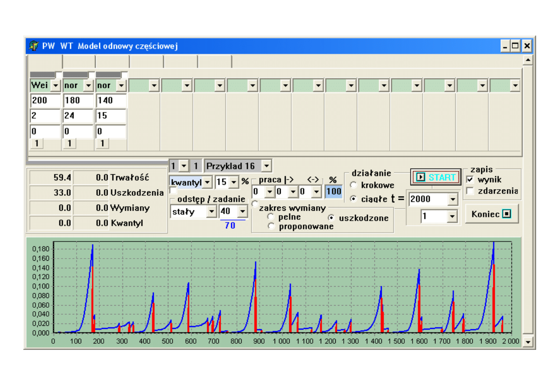
Task: Click the 0,180 label on the chart axis
Action: point(40,249)
